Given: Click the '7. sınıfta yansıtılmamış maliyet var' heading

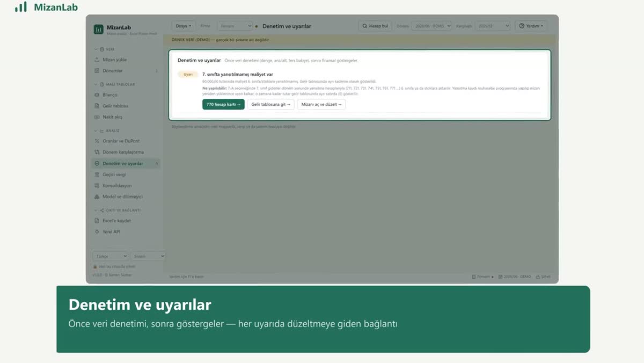Looking at the screenshot, I should [x=238, y=75].
